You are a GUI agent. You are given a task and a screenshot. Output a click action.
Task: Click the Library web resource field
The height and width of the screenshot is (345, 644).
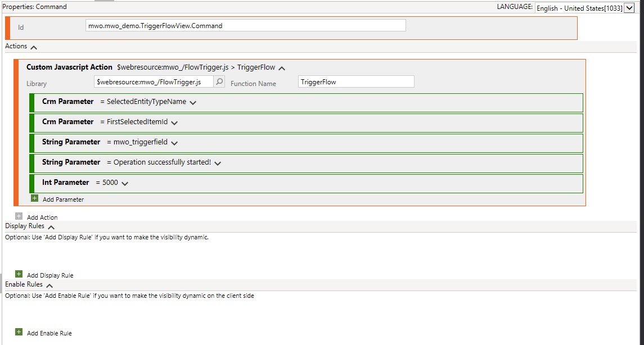point(154,82)
